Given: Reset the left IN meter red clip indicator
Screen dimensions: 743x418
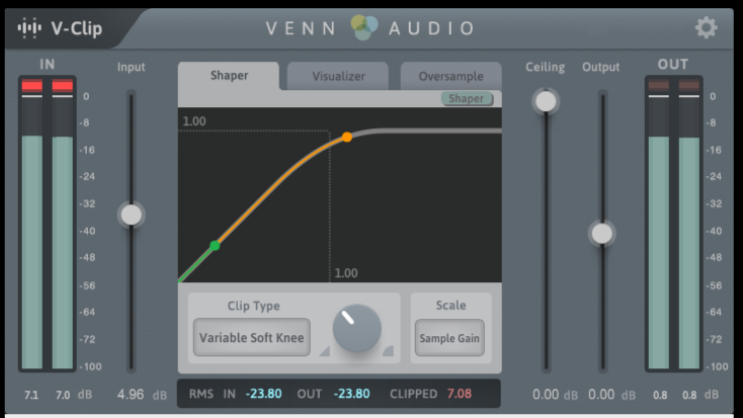Looking at the screenshot, I should pos(32,86).
